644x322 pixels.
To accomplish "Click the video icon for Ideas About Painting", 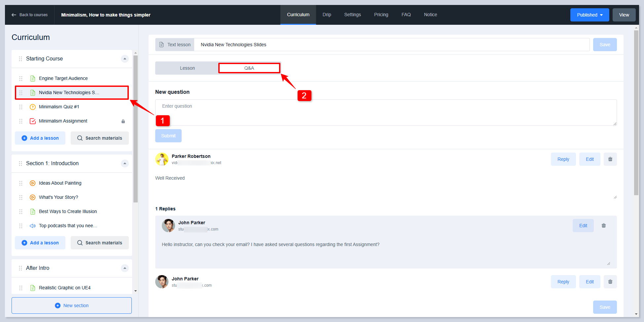I will coord(33,183).
